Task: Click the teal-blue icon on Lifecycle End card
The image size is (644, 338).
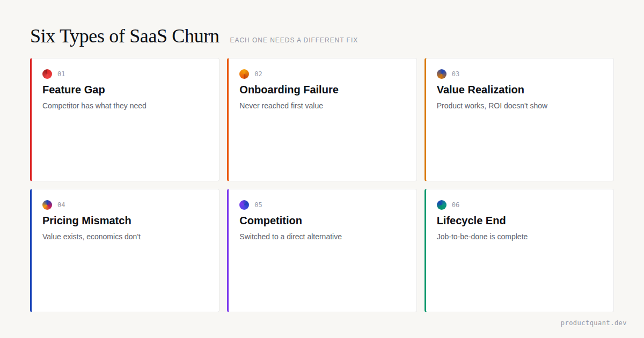Action: [x=442, y=205]
